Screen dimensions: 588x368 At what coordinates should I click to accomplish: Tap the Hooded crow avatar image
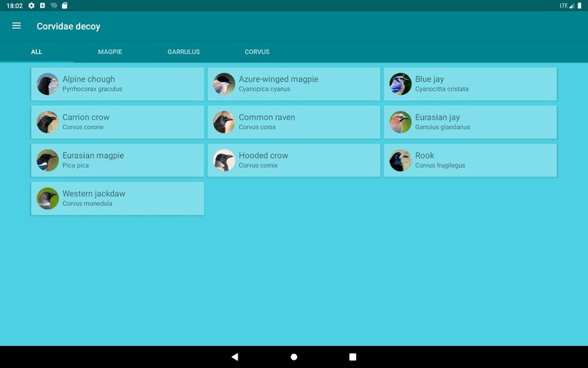(224, 160)
